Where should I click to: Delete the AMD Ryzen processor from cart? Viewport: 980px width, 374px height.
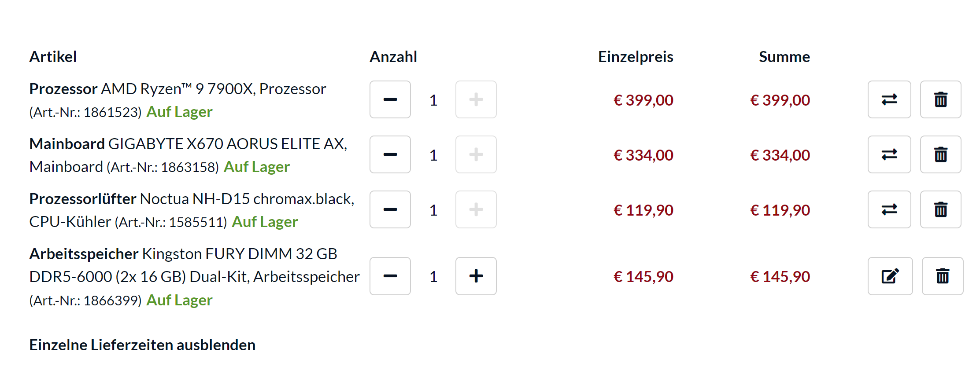tap(940, 99)
